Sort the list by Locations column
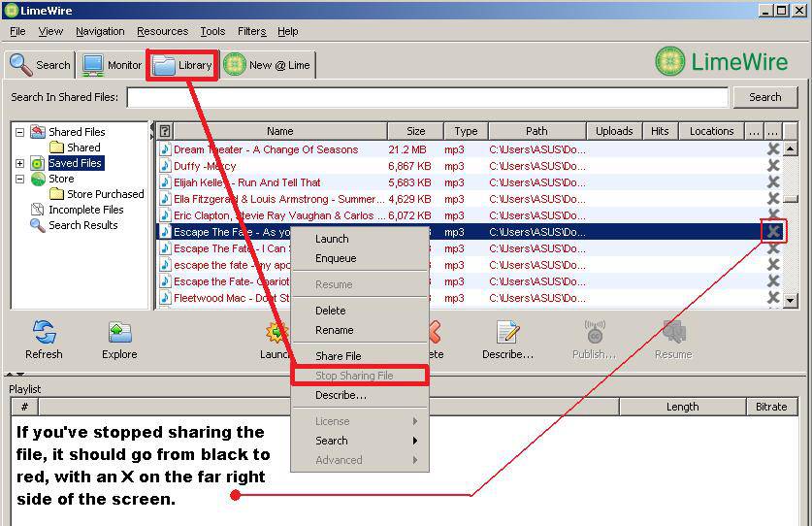Screen dimensions: 812x526 [711, 131]
